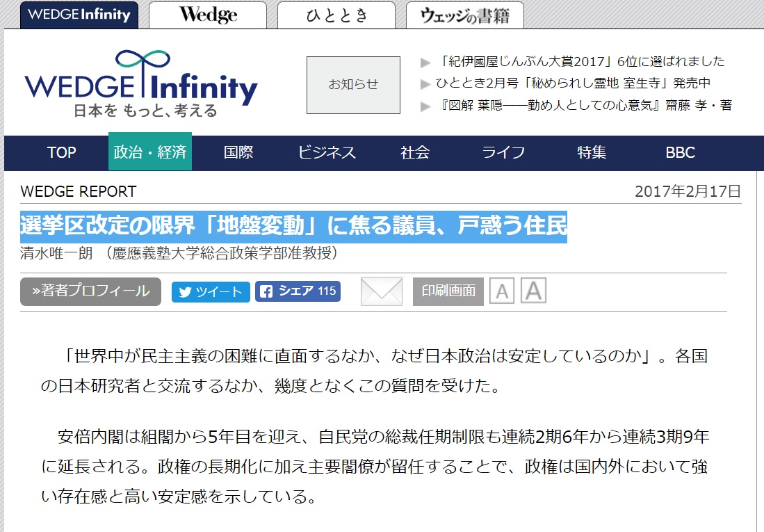
Task: Click the Twitter ツイート button
Action: (x=211, y=292)
